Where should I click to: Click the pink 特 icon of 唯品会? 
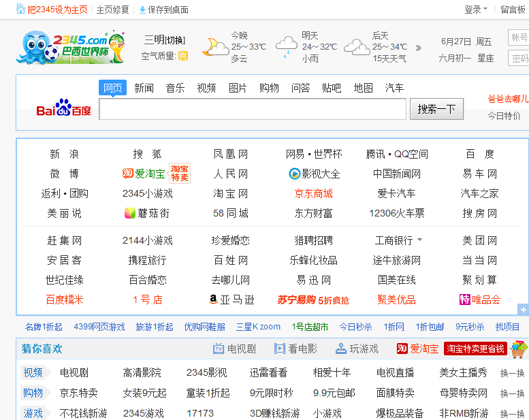[464, 300]
